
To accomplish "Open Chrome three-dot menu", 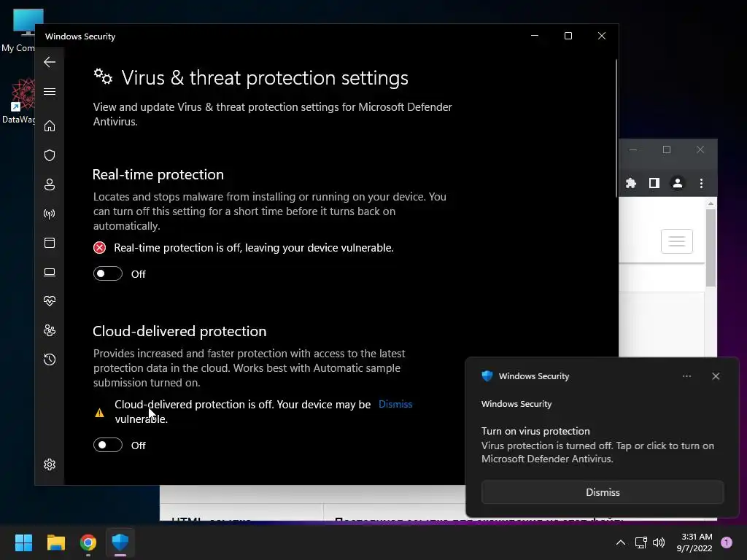I will click(x=701, y=183).
